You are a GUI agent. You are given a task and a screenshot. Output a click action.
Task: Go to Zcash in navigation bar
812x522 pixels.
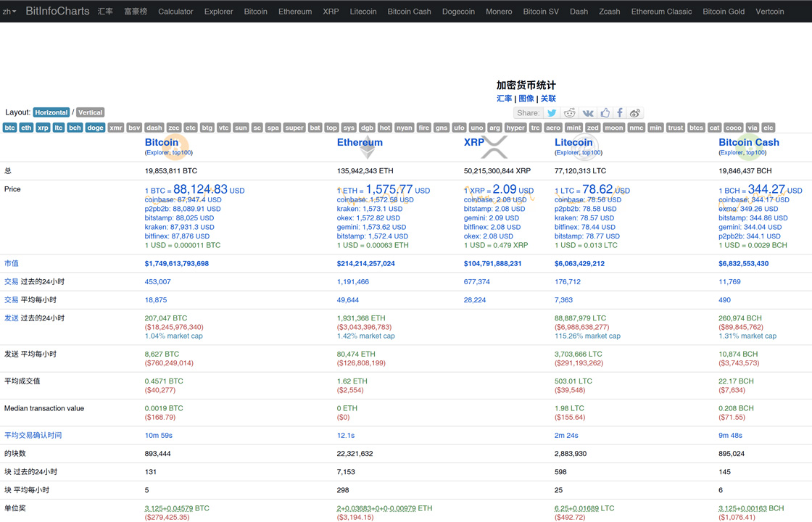610,12
